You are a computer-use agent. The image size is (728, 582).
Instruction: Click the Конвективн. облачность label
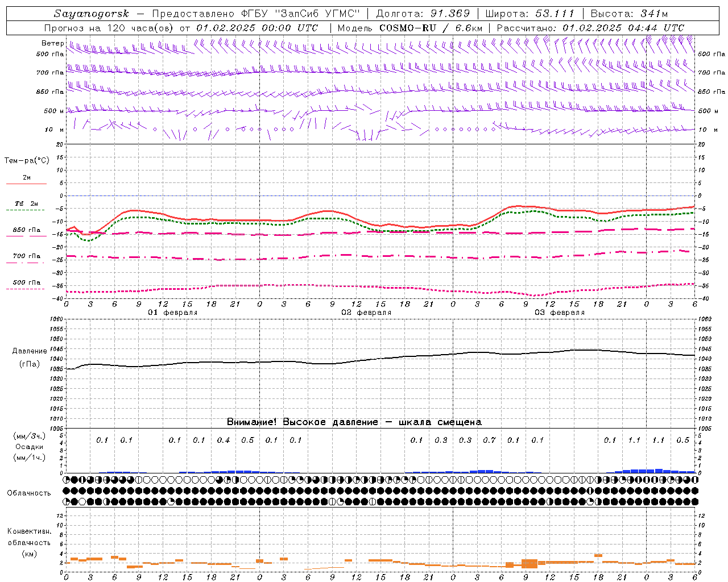29,537
